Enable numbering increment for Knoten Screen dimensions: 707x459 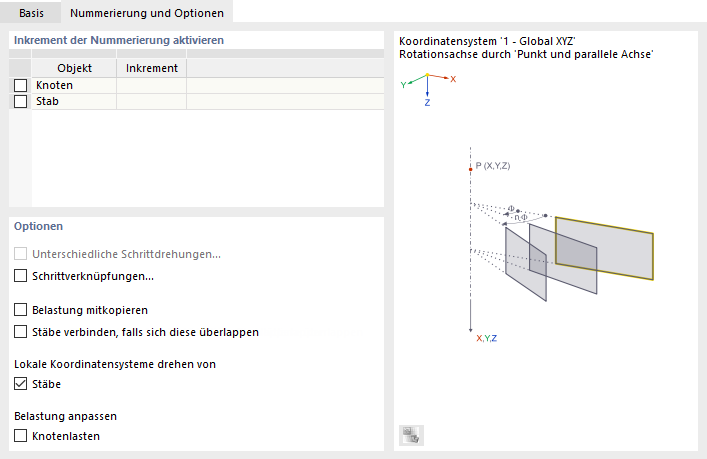tap(21, 86)
